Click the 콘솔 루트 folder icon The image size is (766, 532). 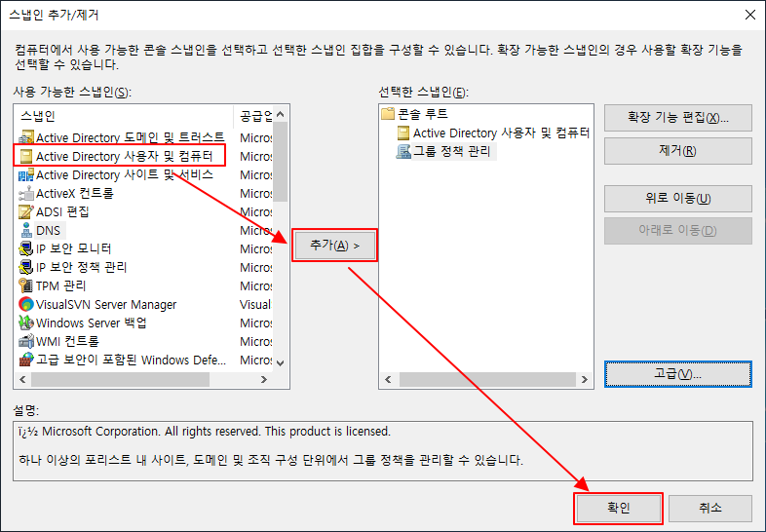click(x=388, y=114)
